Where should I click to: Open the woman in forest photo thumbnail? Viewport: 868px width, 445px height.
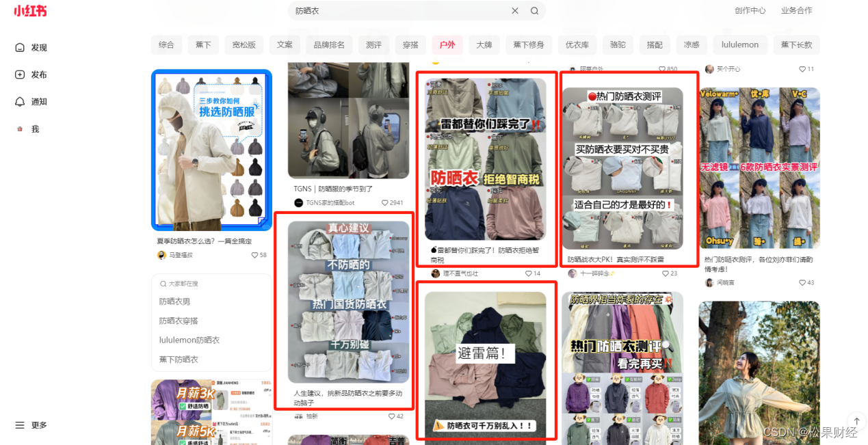coord(759,373)
